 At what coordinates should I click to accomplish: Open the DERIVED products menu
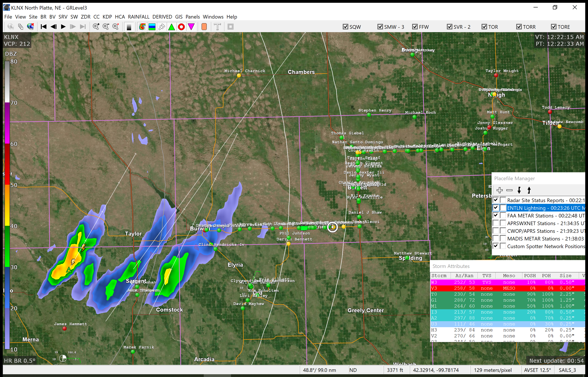click(162, 17)
